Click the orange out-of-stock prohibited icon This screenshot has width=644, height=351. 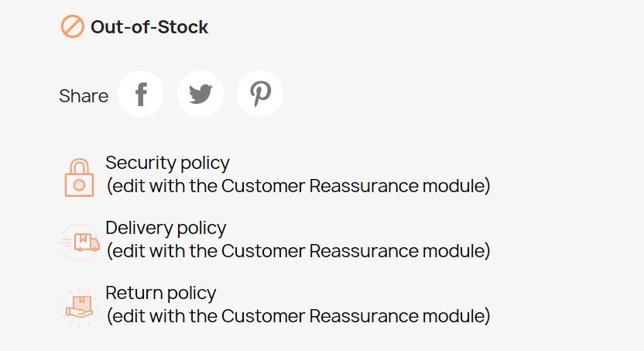[73, 26]
